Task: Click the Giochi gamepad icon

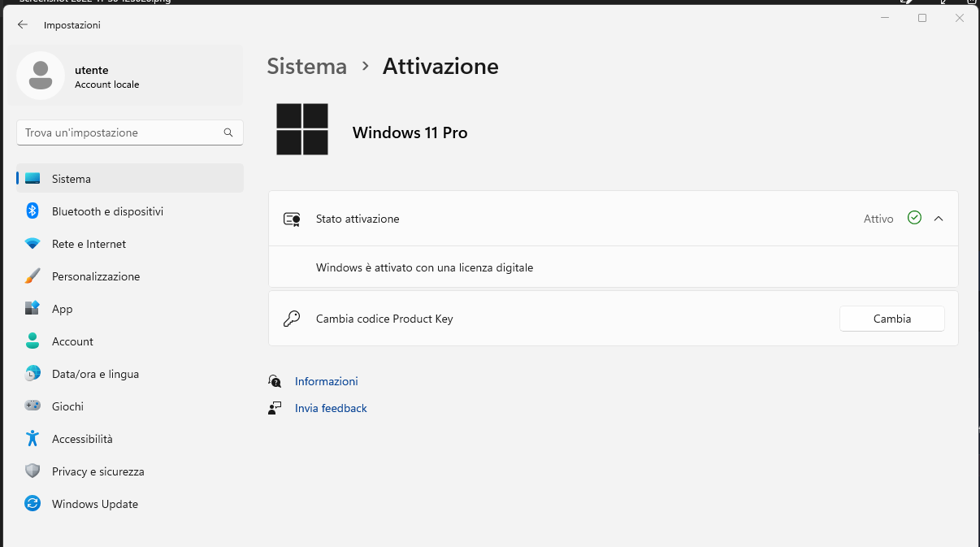Action: point(33,406)
